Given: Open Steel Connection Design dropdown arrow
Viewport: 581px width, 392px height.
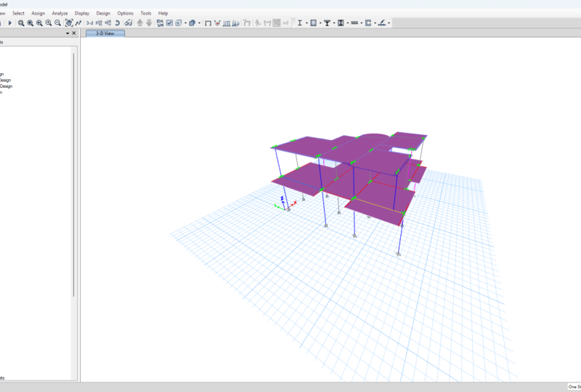Looking at the screenshot, I should point(389,23).
